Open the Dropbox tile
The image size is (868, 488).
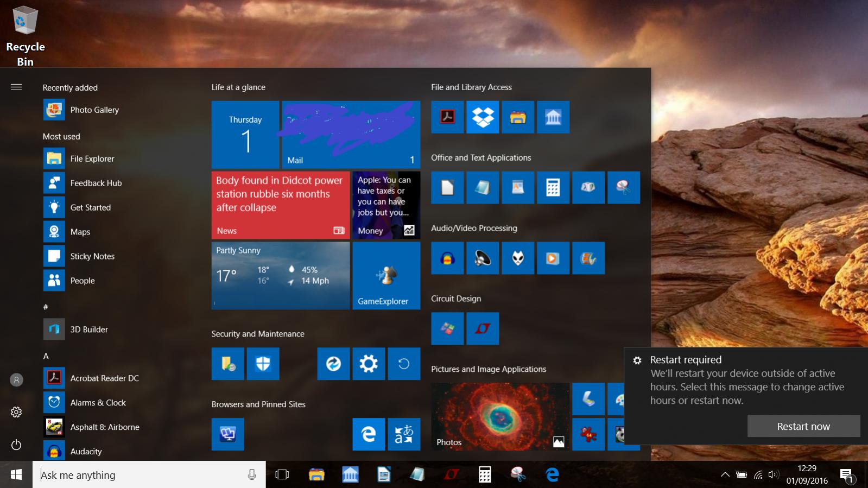(483, 117)
